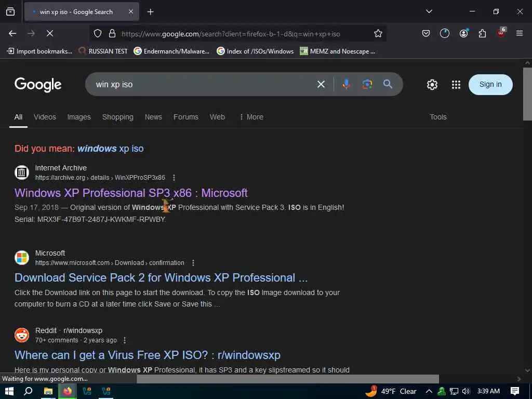Open notification action center
This screenshot has height=399, width=532.
tap(515, 391)
